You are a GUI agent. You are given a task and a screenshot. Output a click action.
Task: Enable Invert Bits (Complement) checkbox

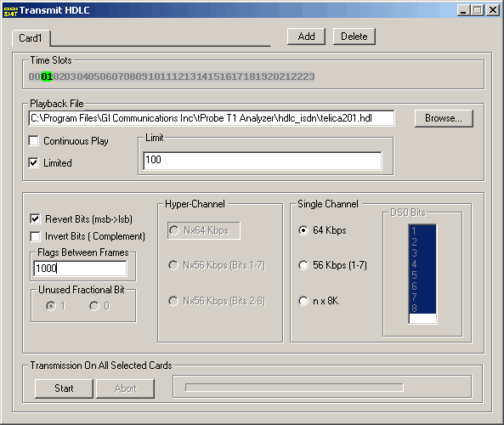pos(35,236)
